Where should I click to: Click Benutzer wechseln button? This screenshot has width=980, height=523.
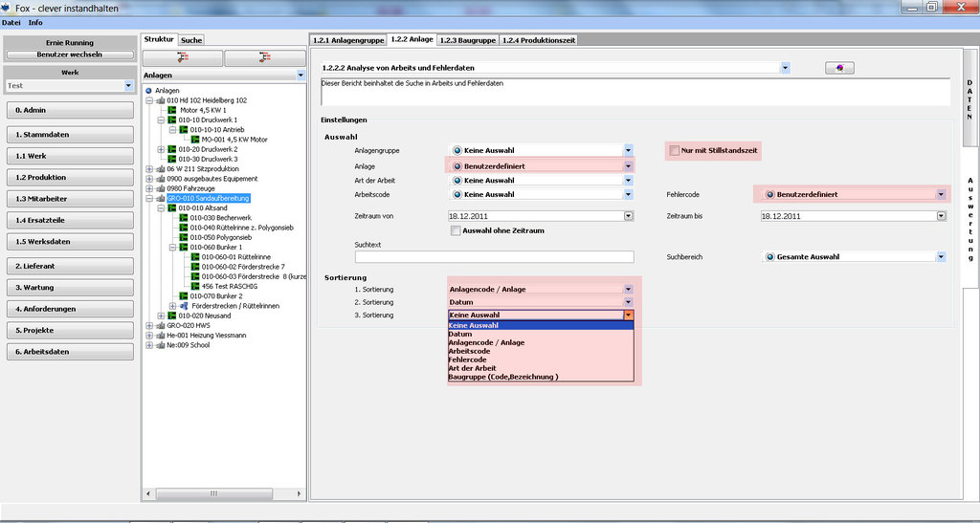point(72,54)
